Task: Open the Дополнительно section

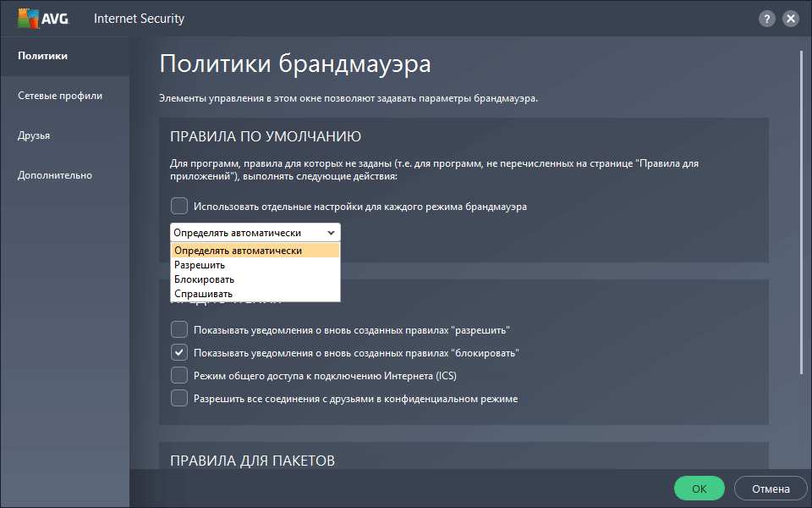Action: pyautogui.click(x=55, y=175)
